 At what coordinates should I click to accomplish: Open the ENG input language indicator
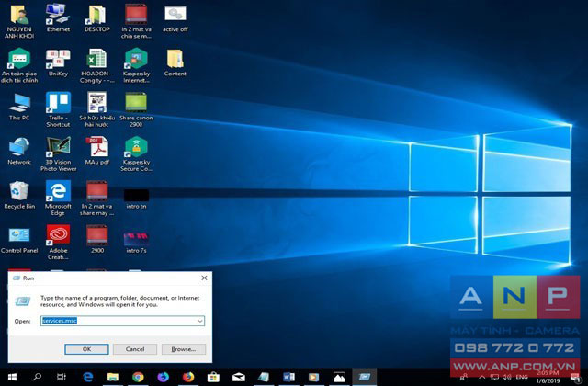pos(522,377)
